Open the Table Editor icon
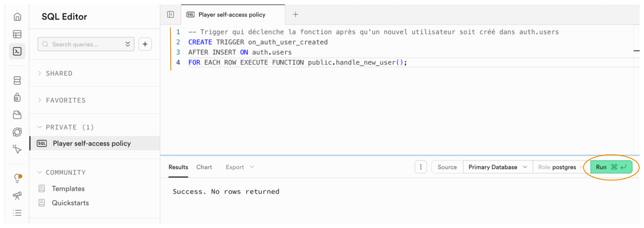This screenshot has height=228, width=644. click(x=17, y=34)
